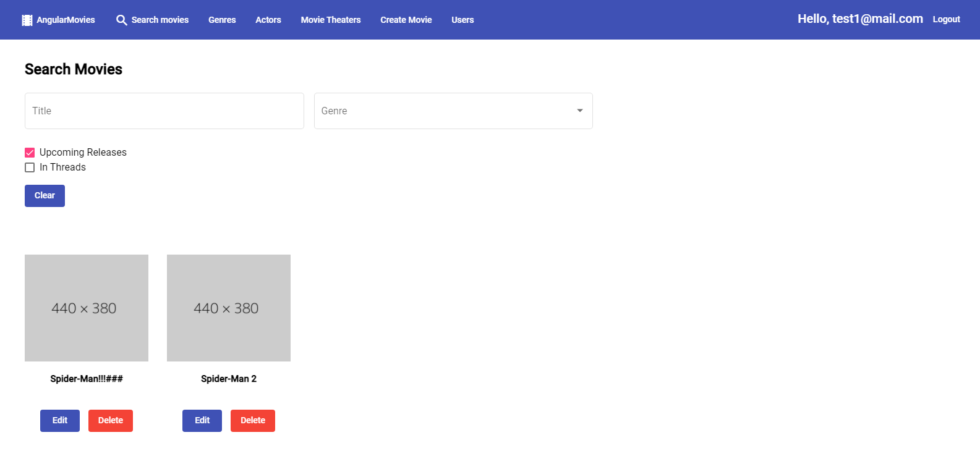Edit the Spider-Man 2 movie
980x469 pixels.
pyautogui.click(x=202, y=421)
